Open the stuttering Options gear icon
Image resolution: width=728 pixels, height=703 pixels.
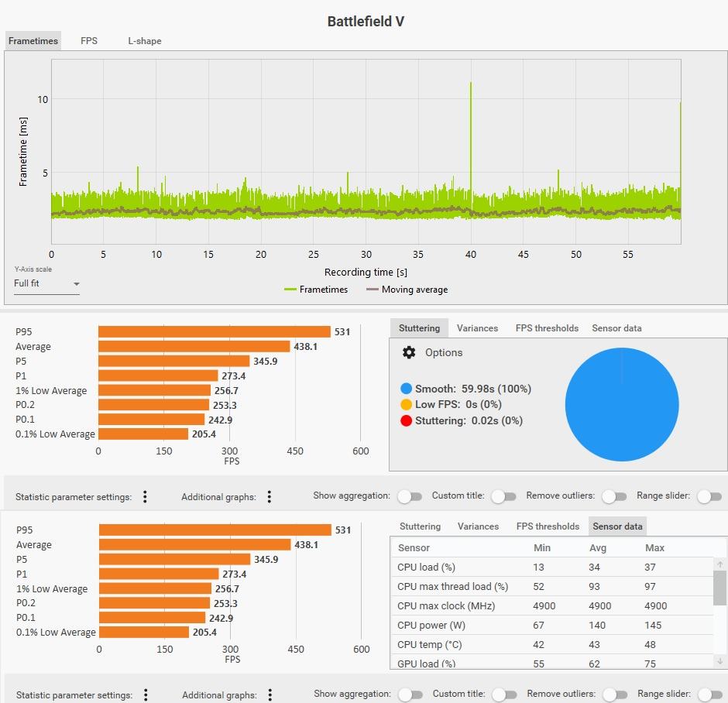click(x=409, y=352)
